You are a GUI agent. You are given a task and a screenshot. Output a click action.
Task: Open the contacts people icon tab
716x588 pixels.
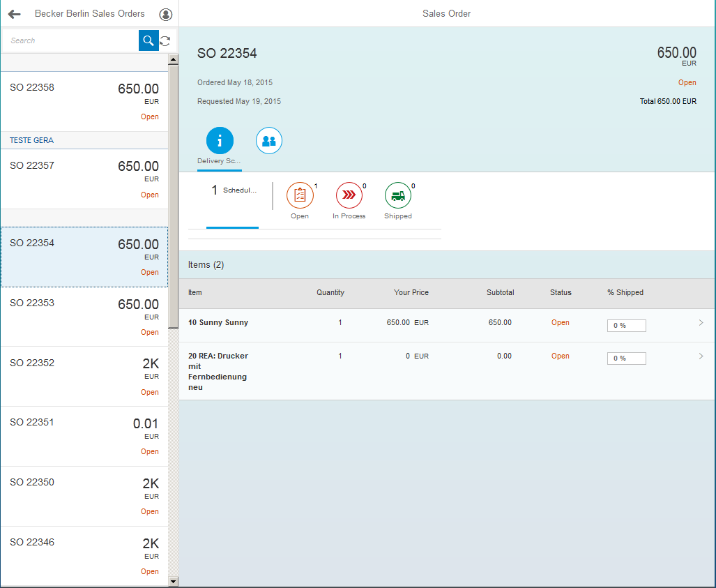click(x=268, y=141)
